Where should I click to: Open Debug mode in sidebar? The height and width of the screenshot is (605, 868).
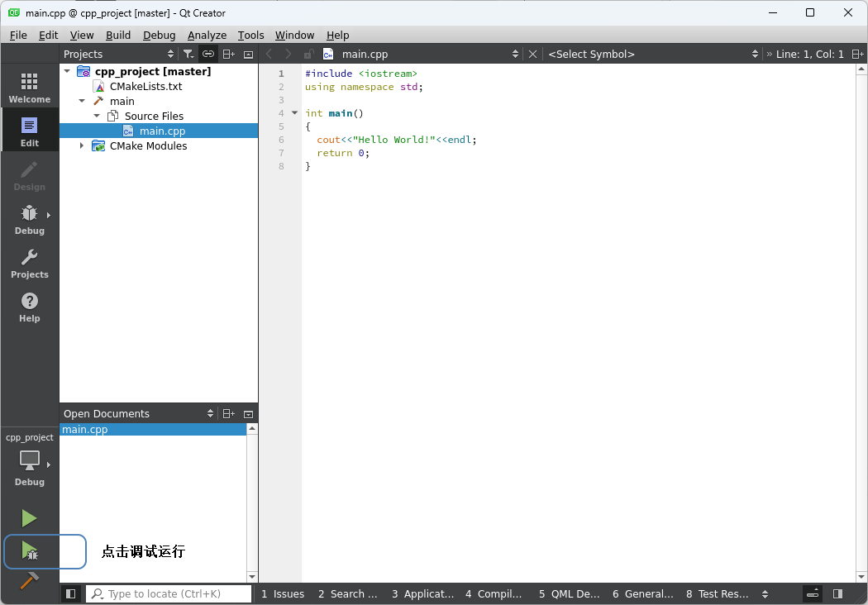click(29, 219)
